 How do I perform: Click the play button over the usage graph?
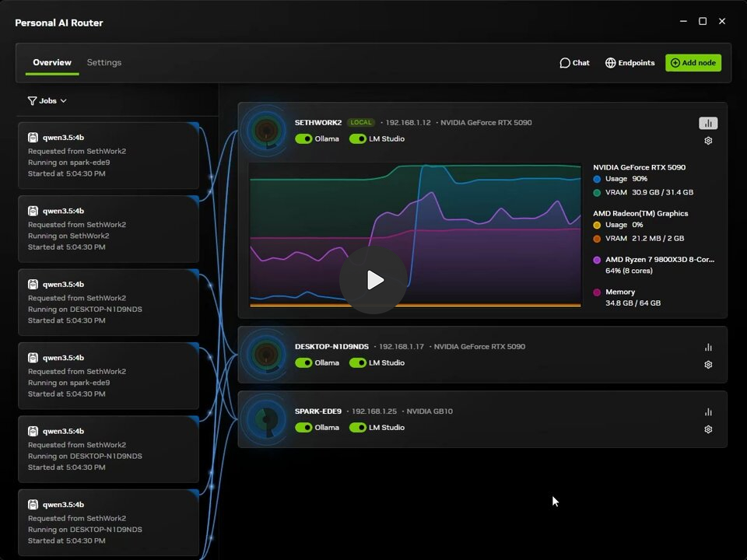coord(373,280)
